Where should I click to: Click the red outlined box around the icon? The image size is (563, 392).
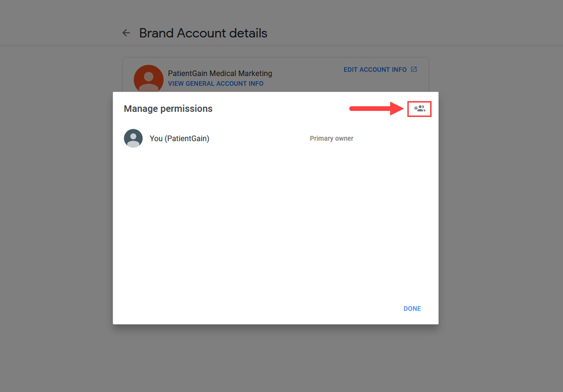419,109
